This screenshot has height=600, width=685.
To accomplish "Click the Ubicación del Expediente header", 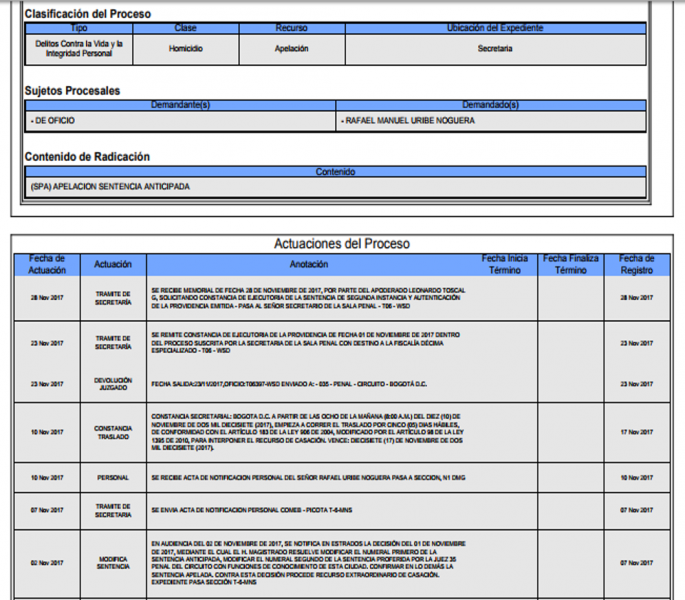I will coord(494,29).
